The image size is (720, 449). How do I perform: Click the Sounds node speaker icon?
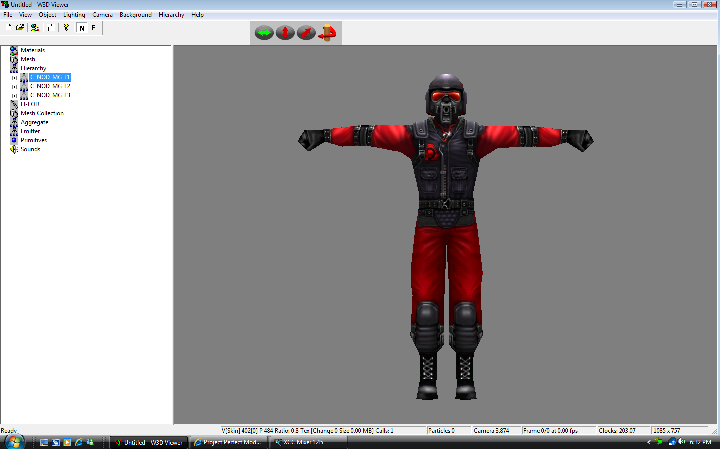click(14, 149)
